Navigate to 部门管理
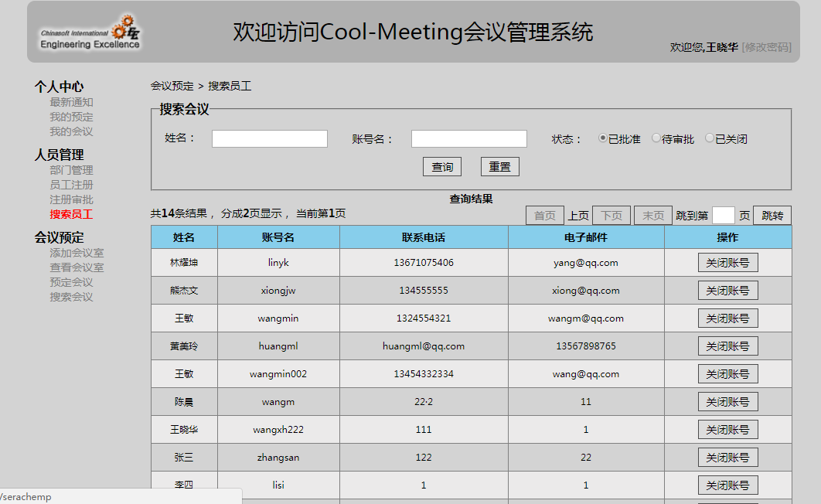Viewport: 821px width, 504px height. tap(71, 170)
